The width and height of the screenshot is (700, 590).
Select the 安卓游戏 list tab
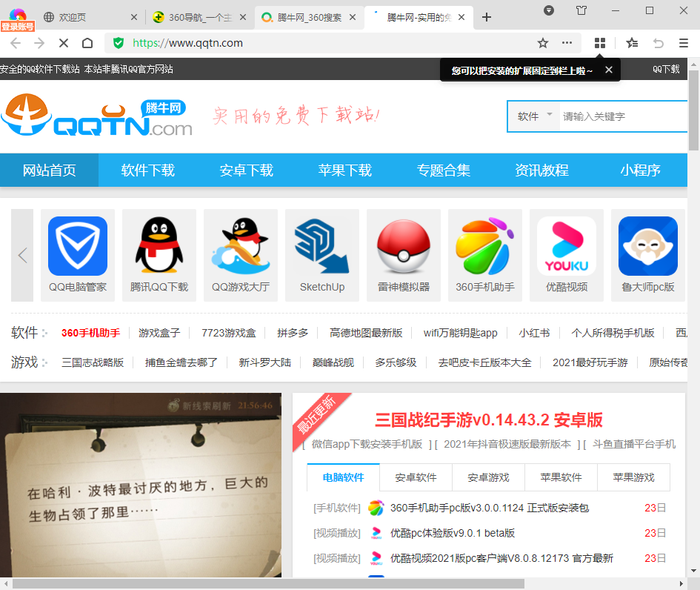click(x=488, y=477)
